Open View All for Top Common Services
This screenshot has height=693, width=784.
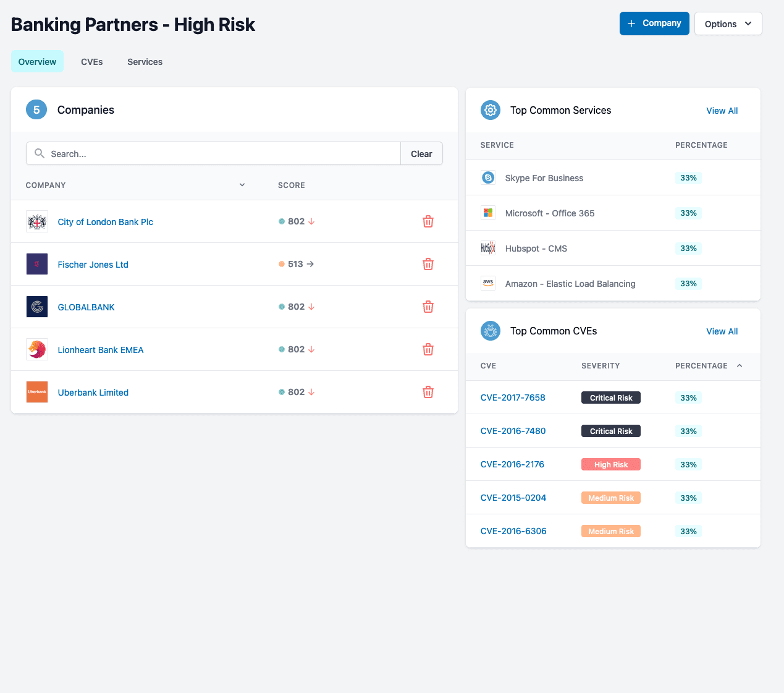coord(722,111)
